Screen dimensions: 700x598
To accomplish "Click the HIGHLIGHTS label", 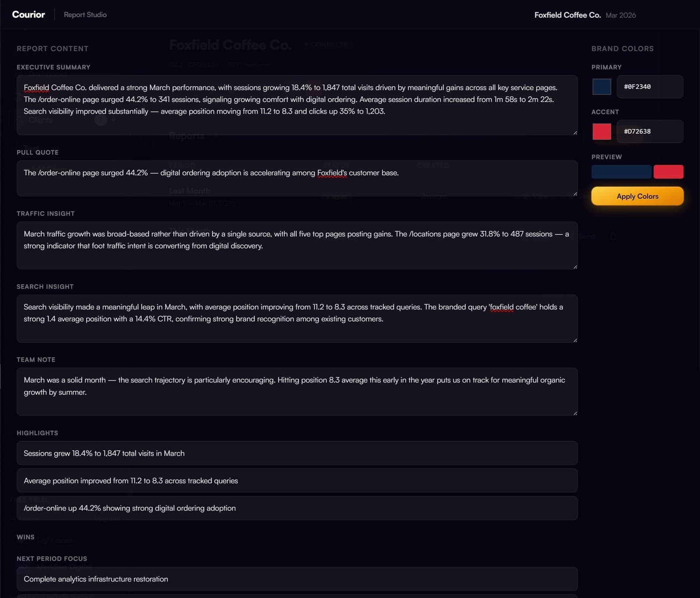I will [37, 433].
